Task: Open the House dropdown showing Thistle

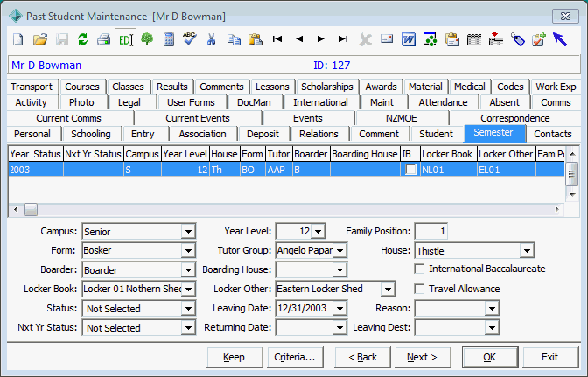Action: tap(527, 250)
